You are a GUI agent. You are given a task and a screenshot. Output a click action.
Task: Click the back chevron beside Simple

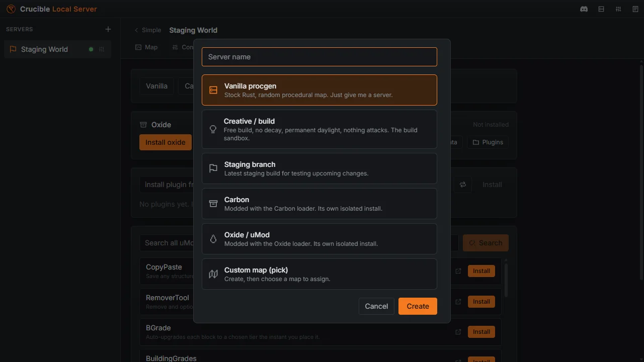(x=136, y=30)
